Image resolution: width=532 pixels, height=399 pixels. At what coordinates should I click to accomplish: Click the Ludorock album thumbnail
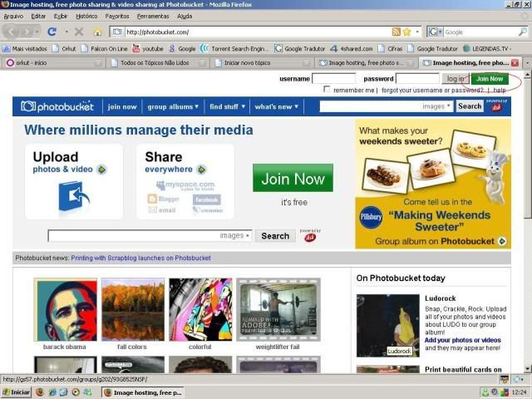point(388,326)
